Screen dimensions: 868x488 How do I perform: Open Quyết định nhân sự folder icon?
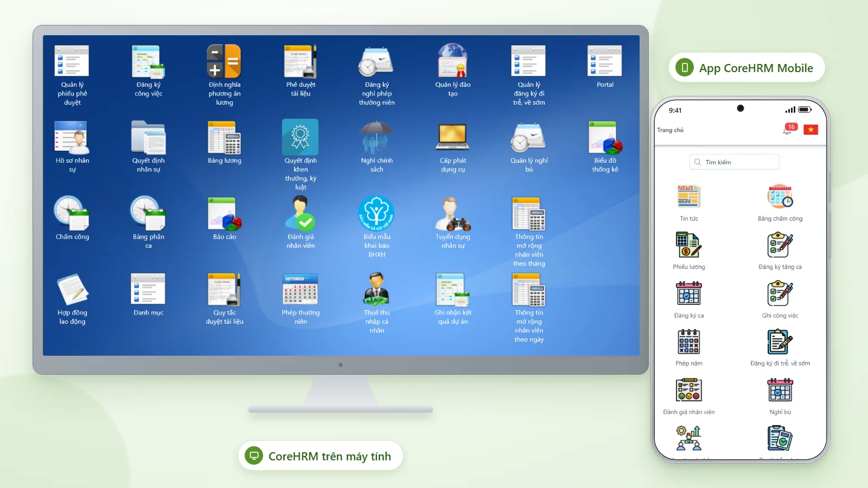[148, 137]
